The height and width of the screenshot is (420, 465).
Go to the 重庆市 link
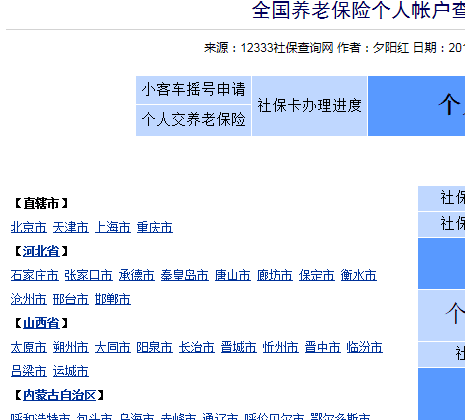tap(155, 227)
